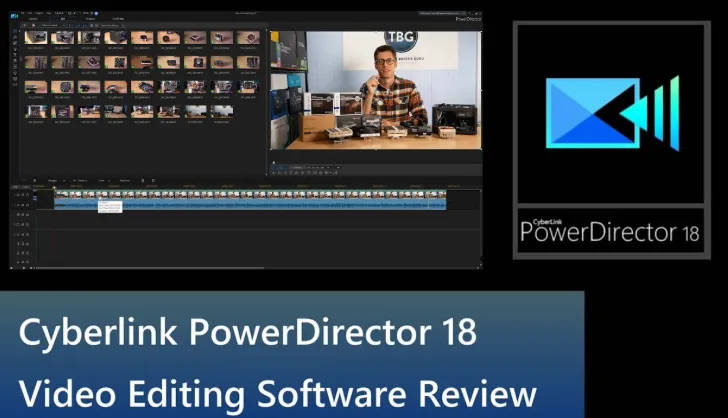Click the Search the library field
This screenshot has width=728, height=418.
click(112, 25)
